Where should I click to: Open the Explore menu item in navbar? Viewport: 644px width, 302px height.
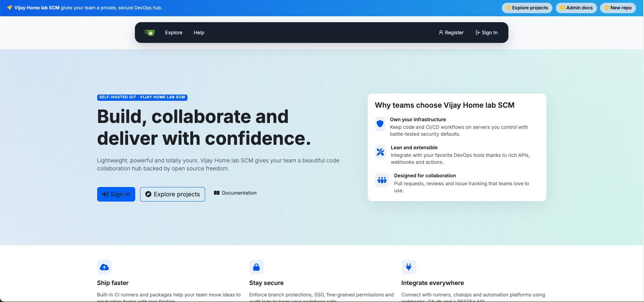point(174,33)
